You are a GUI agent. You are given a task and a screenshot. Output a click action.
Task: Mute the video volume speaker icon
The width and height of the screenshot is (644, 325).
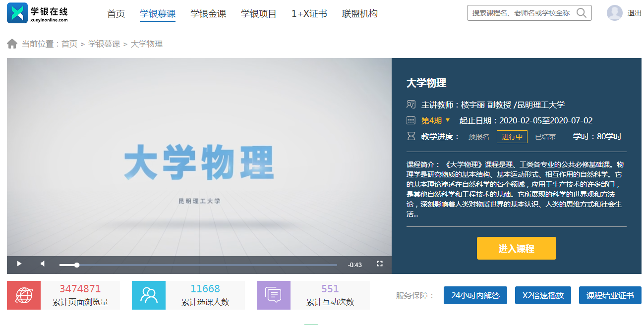tap(43, 264)
